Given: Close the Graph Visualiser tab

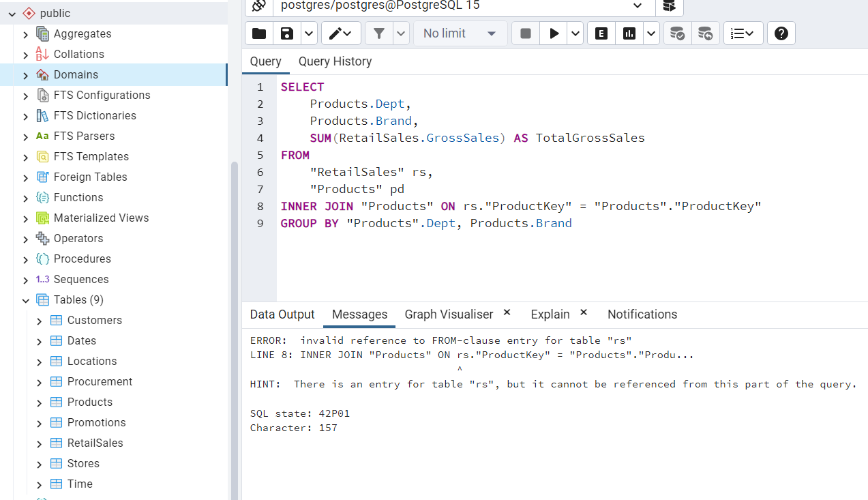Looking at the screenshot, I should [507, 312].
